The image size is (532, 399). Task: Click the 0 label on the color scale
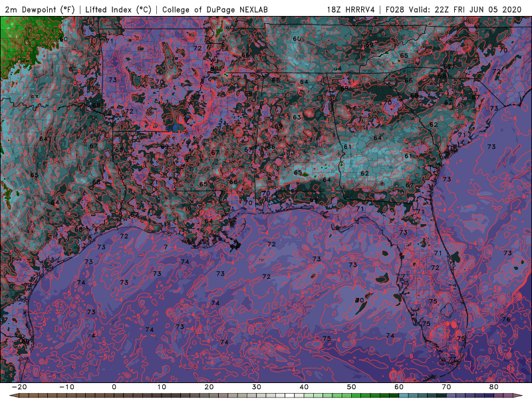(x=114, y=387)
